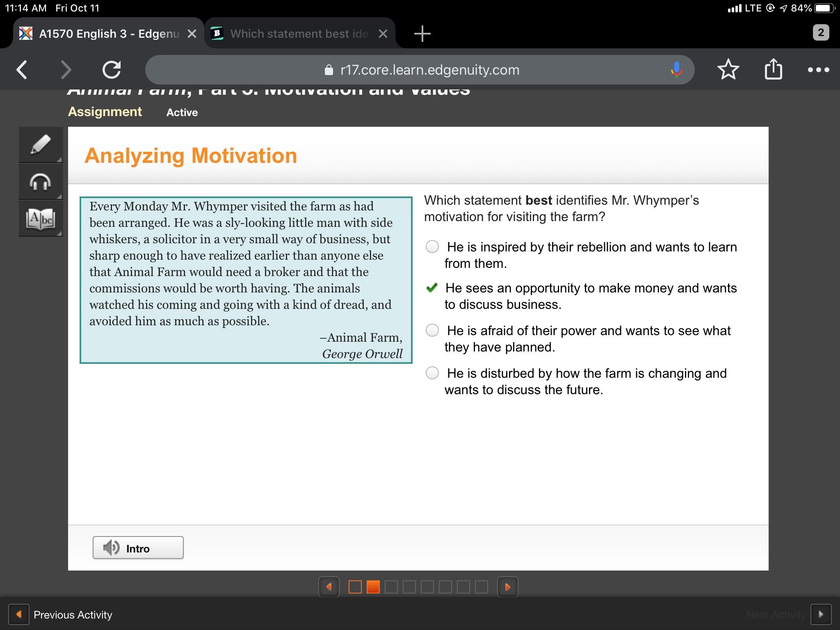Bookmark page with the star icon
840x630 pixels.
pos(728,69)
